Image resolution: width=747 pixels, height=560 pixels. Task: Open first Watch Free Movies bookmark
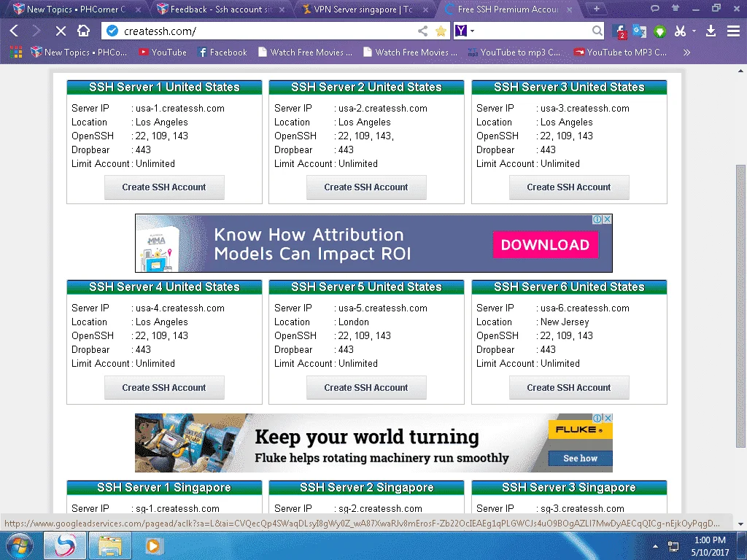click(x=306, y=52)
